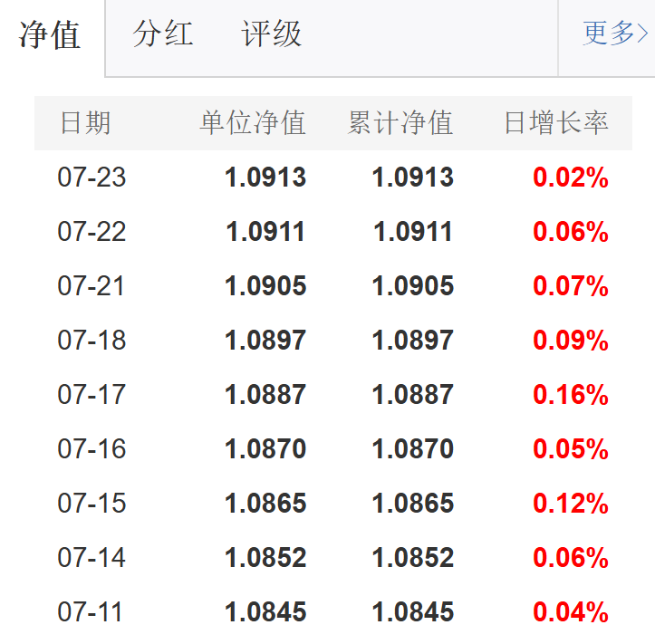Click growth rate 0.16% for 07-17
This screenshot has height=644, width=655.
pos(571,394)
